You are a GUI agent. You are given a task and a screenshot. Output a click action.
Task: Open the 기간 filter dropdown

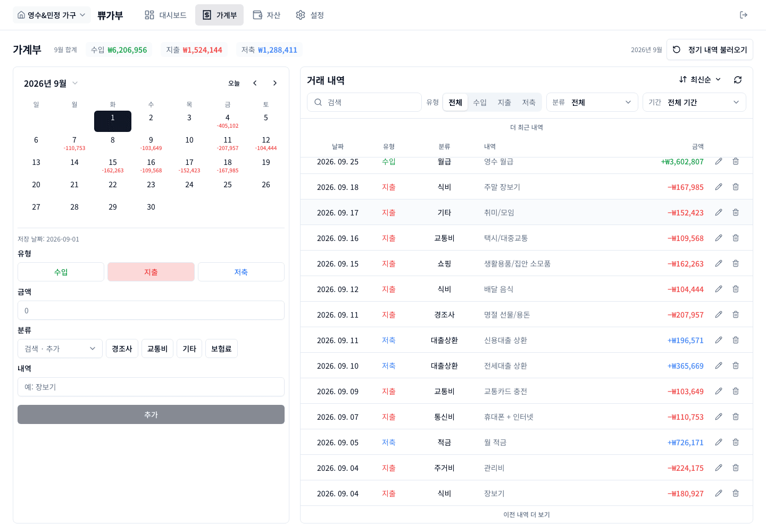694,102
